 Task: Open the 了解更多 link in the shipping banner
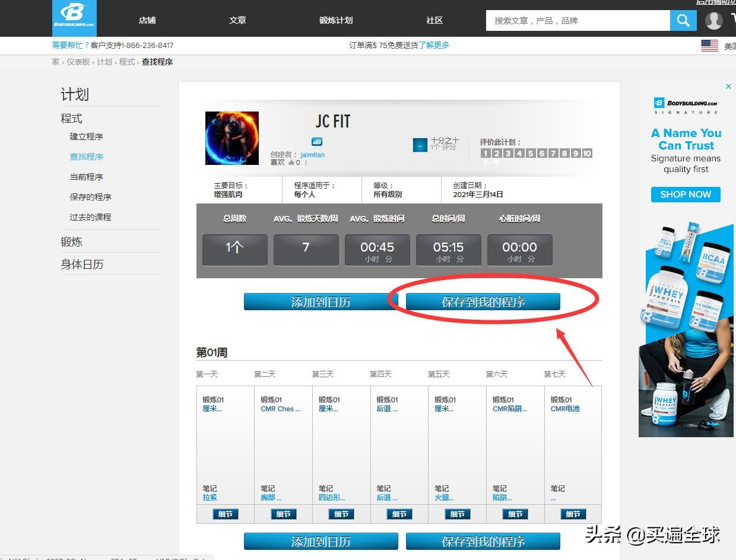435,44
